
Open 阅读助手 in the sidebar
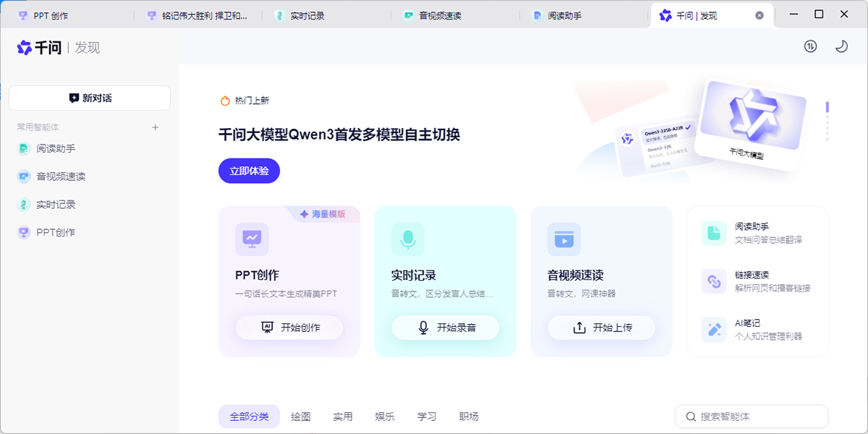(x=56, y=148)
